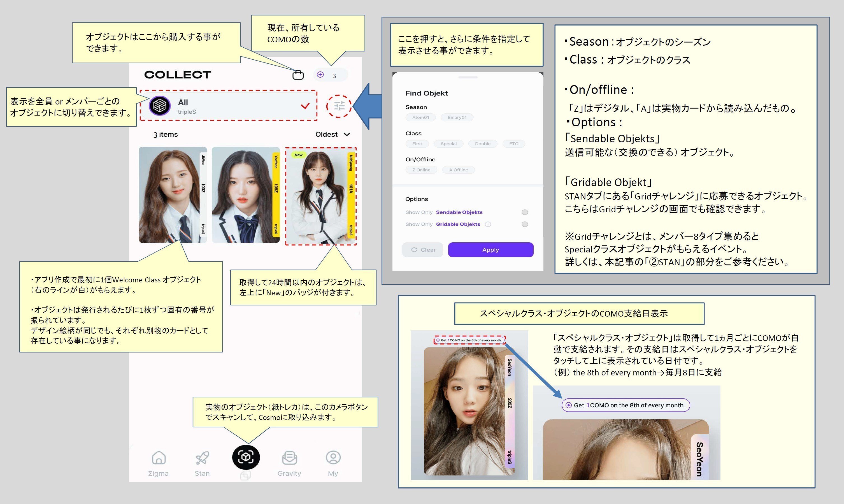Image resolution: width=844 pixels, height=504 pixels.
Task: Switch to the Stan tab
Action: pos(202,464)
